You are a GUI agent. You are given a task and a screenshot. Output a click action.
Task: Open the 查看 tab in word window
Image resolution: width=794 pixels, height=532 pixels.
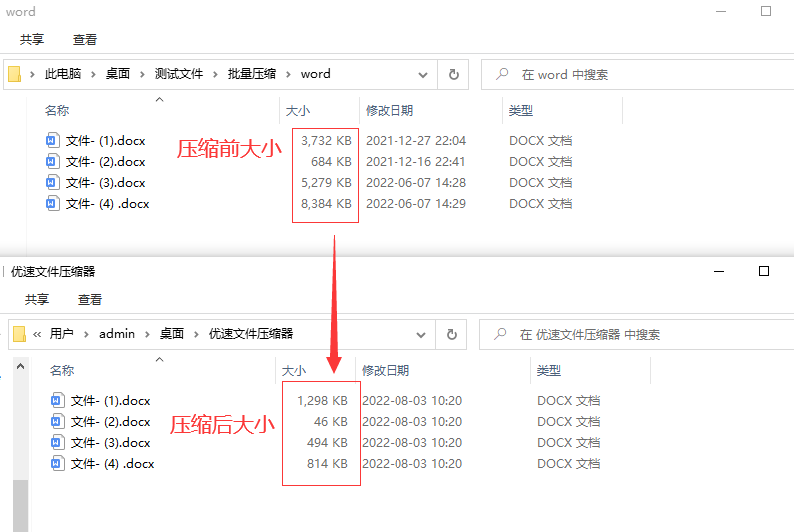(85, 40)
